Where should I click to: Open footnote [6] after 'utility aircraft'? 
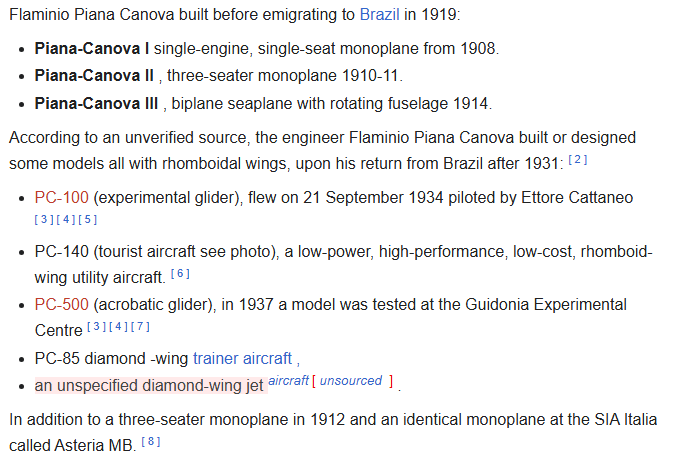pyautogui.click(x=179, y=273)
